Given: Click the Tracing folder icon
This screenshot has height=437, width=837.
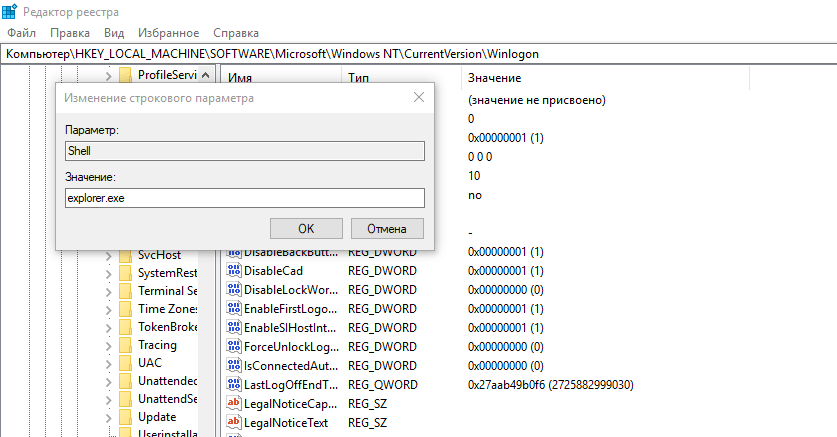Looking at the screenshot, I should [125, 345].
